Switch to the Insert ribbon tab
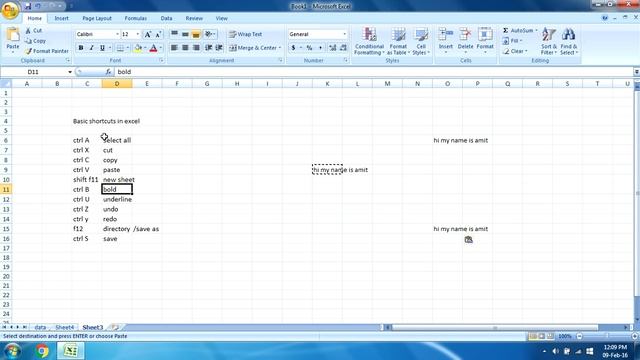This screenshot has height=360, width=640. (x=62, y=18)
